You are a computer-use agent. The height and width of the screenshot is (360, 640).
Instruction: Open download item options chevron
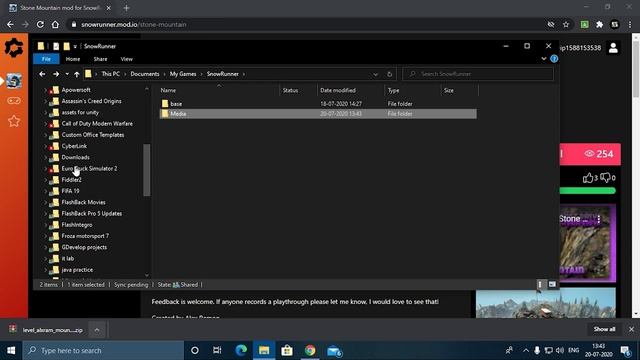coord(97,330)
